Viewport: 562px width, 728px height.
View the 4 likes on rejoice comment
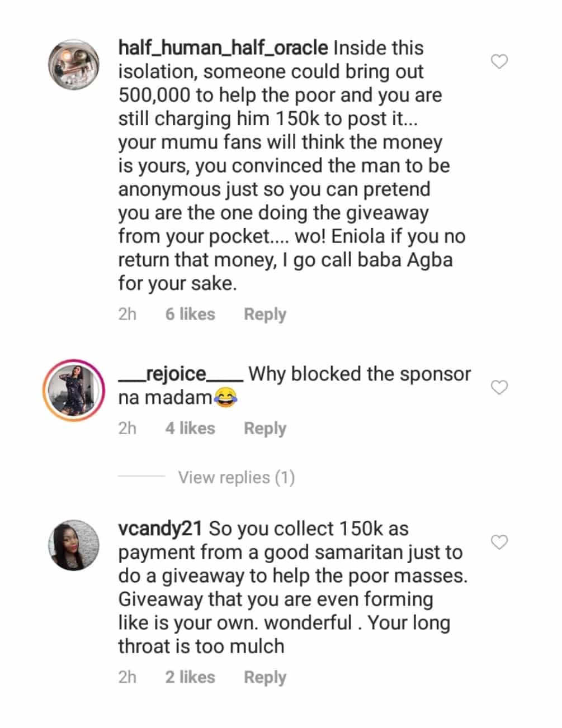pyautogui.click(x=190, y=429)
